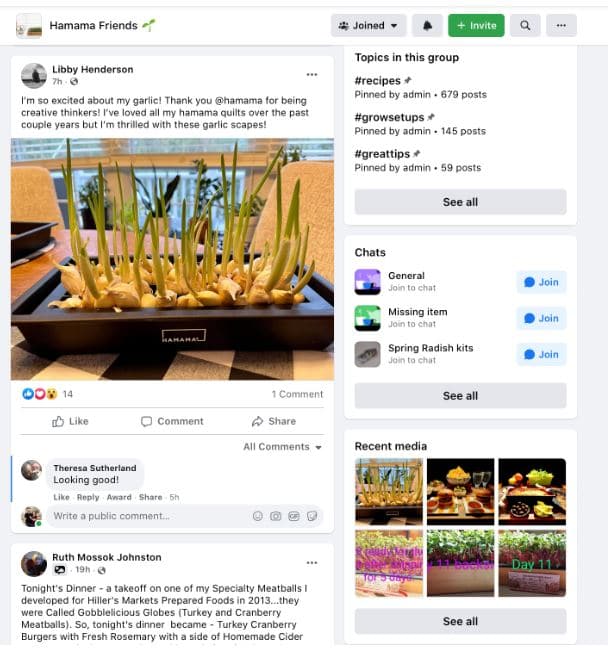Open the #recipes topic

click(x=378, y=81)
